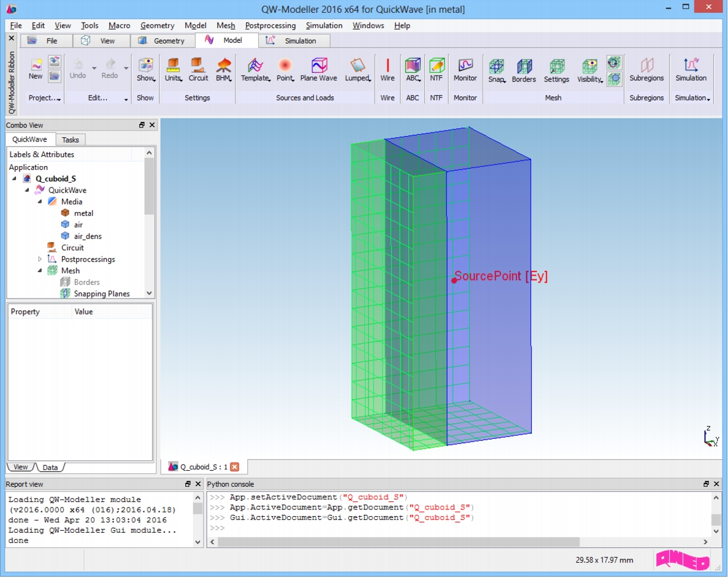Select air medium in tree
728x578 pixels.
pos(72,225)
